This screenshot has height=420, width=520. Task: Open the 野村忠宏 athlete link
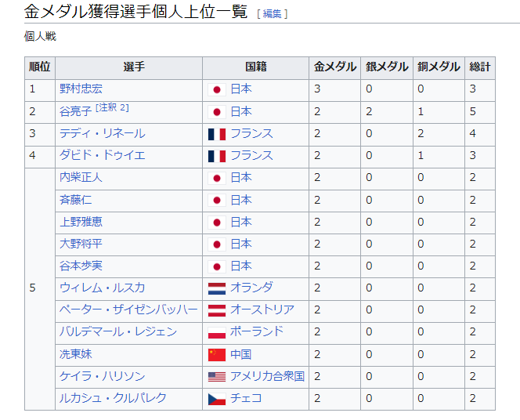click(81, 89)
